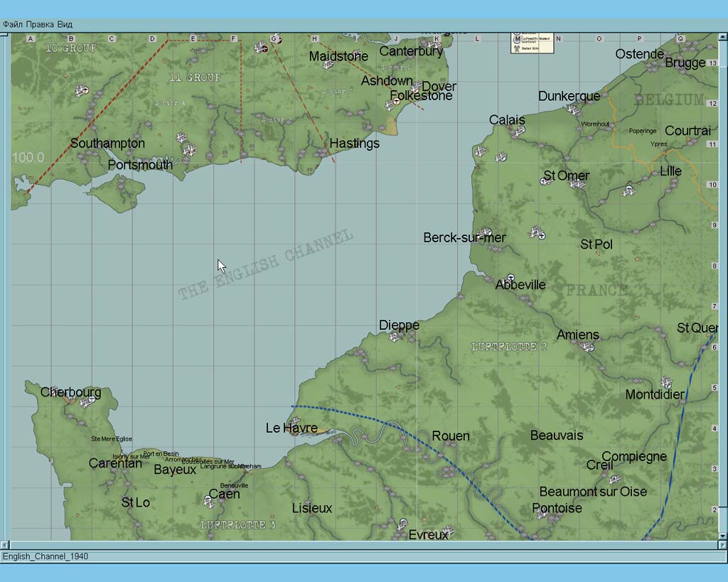
Task: Click the English_Channel_1940 status bar text
Action: coord(45,556)
